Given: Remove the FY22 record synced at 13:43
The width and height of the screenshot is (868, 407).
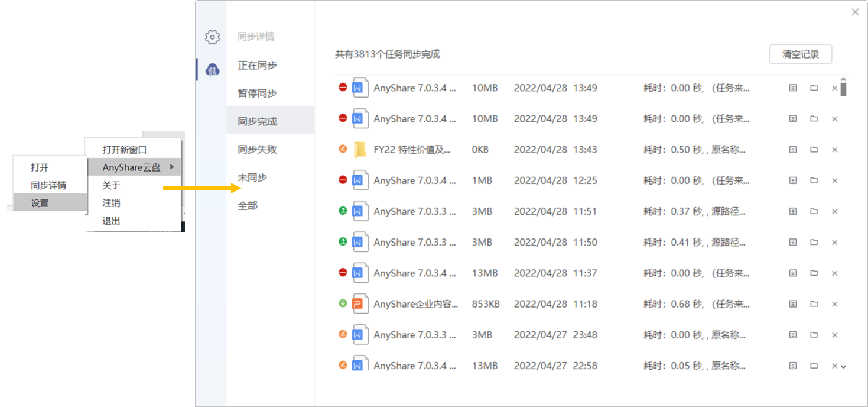Looking at the screenshot, I should point(835,150).
